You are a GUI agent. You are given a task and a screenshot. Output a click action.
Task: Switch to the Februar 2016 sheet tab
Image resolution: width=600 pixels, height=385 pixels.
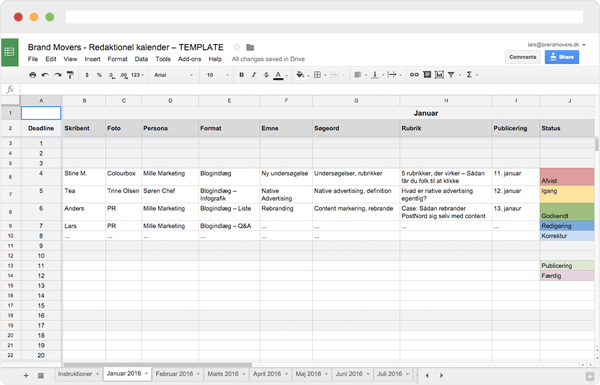(174, 374)
